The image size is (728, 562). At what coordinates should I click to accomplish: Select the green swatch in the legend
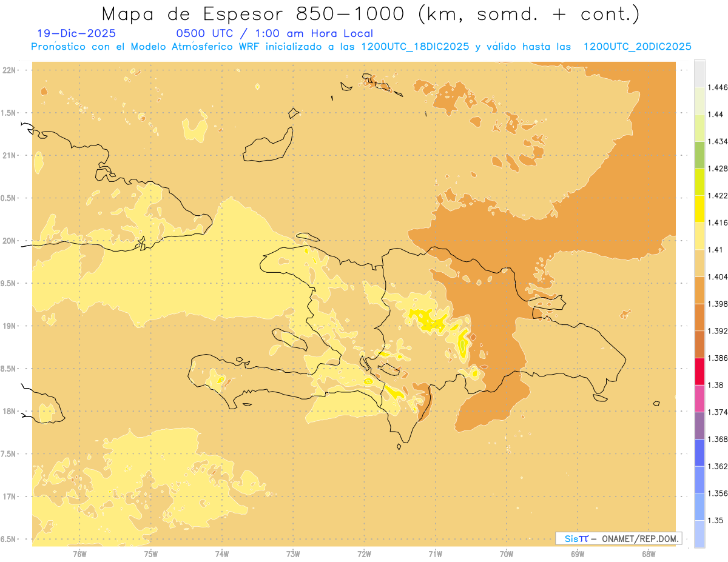point(699,155)
